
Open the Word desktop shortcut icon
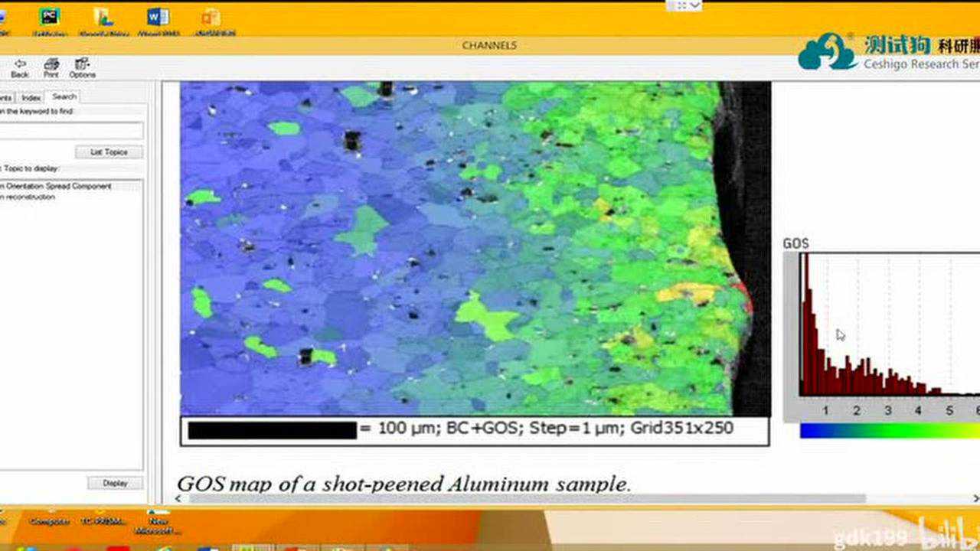(158, 18)
